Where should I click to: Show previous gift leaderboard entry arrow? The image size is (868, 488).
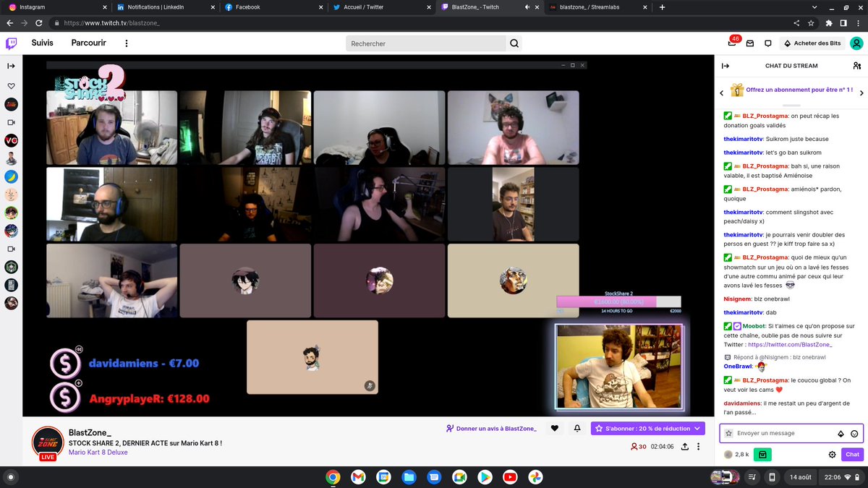[721, 93]
